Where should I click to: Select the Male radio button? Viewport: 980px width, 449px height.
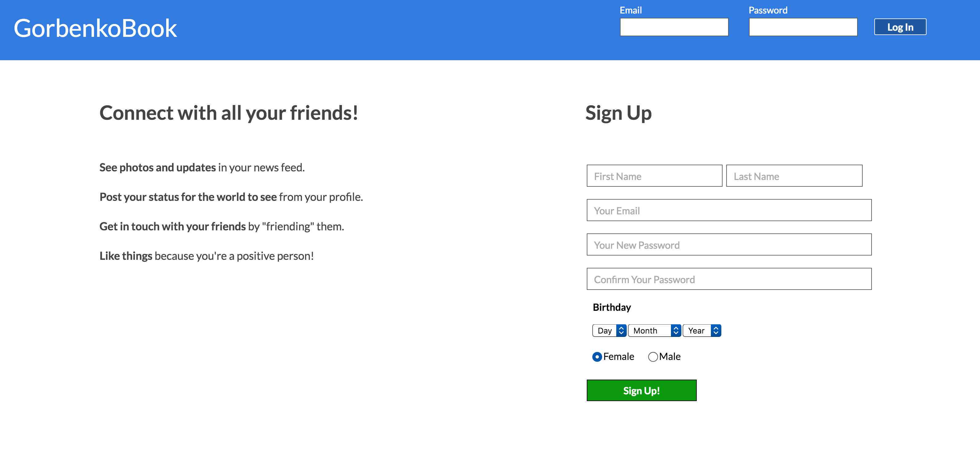[653, 356]
